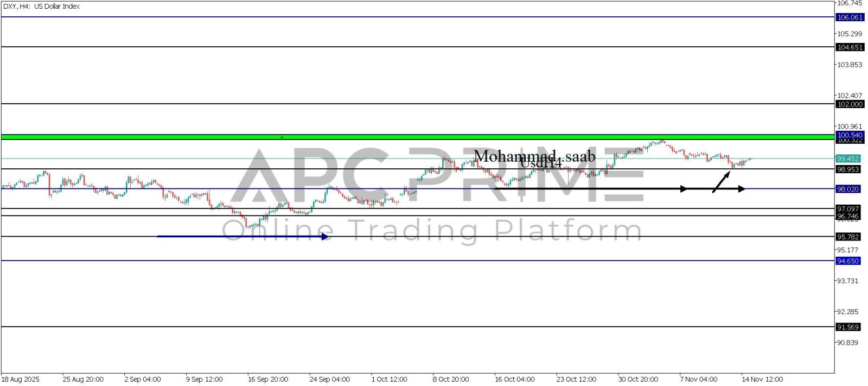Viewport: 868px width, 386px height.
Task: Select the 102.000 price level label
Action: 849,104
